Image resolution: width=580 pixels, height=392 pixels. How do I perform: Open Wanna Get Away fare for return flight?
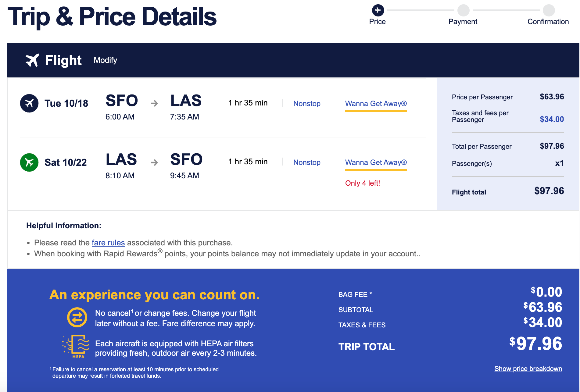point(376,162)
